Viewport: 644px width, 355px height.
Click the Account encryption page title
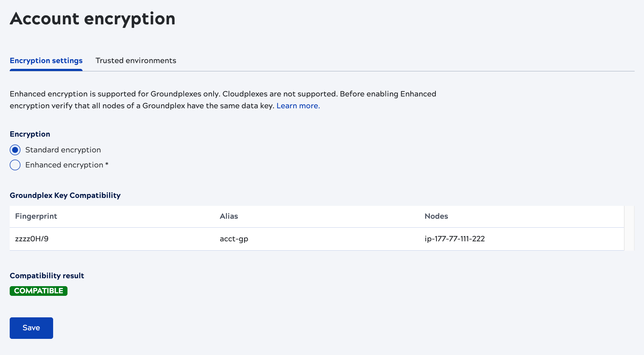pyautogui.click(x=92, y=19)
